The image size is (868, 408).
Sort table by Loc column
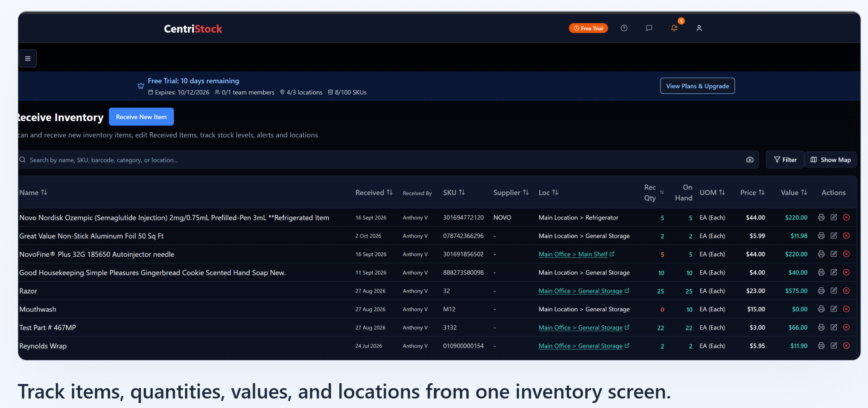[548, 193]
